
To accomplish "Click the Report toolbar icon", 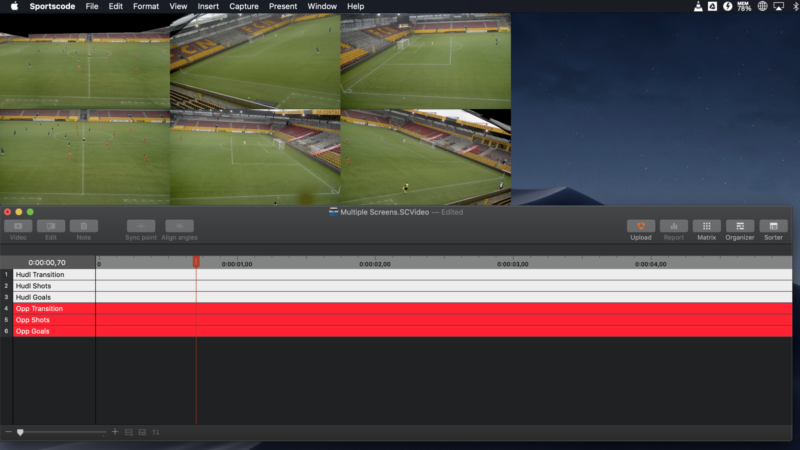I will click(674, 226).
